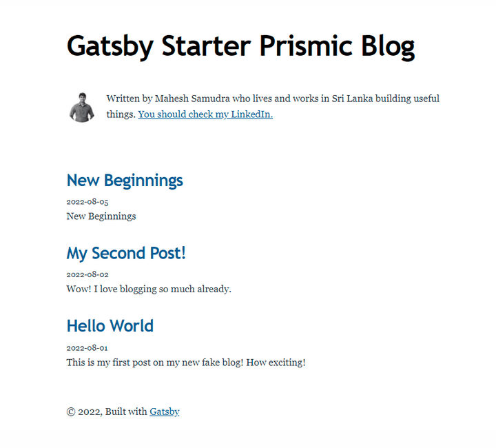Click the 'Built with' footer text
496x448 pixels.
(126, 412)
